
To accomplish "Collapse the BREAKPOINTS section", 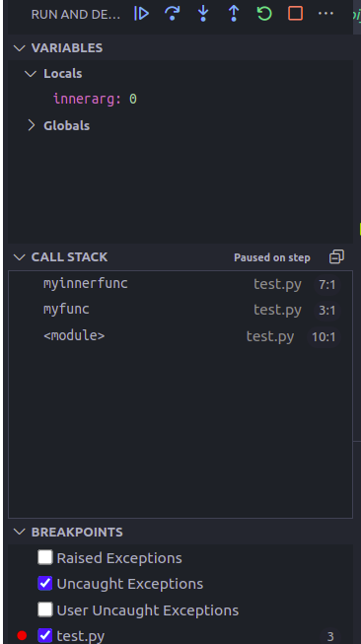I will point(20,532).
